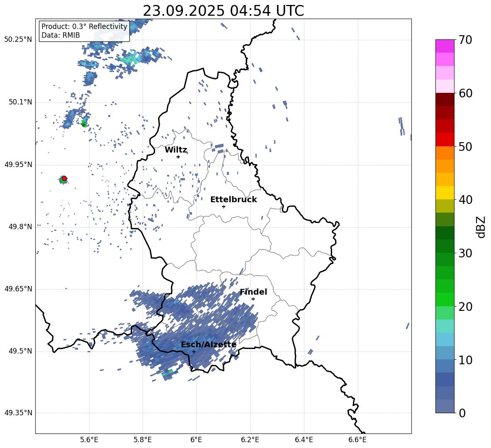Click the 5.8°E longitude label
The height and width of the screenshot is (448, 491).
click(x=143, y=440)
